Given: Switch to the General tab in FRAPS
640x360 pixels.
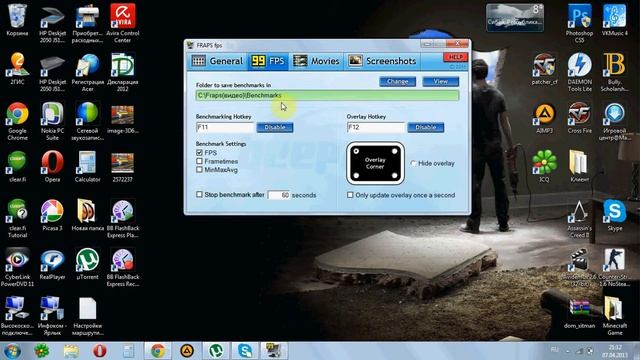Looking at the screenshot, I should tap(217, 61).
